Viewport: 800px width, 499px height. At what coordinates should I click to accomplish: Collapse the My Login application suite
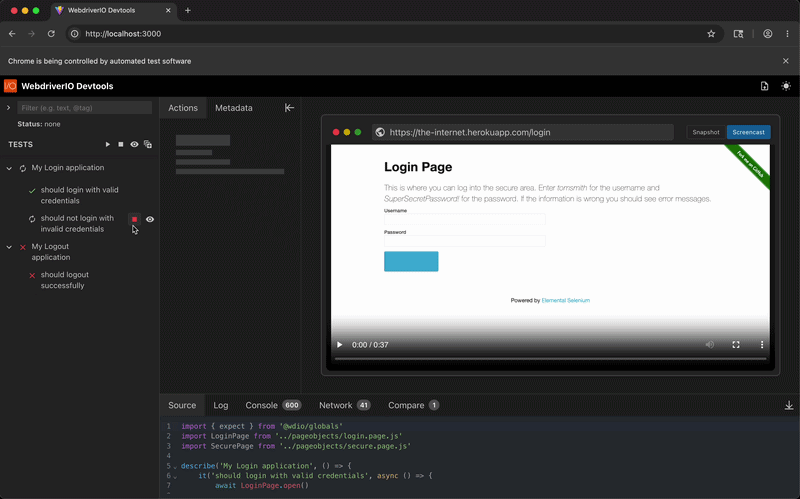(x=9, y=168)
